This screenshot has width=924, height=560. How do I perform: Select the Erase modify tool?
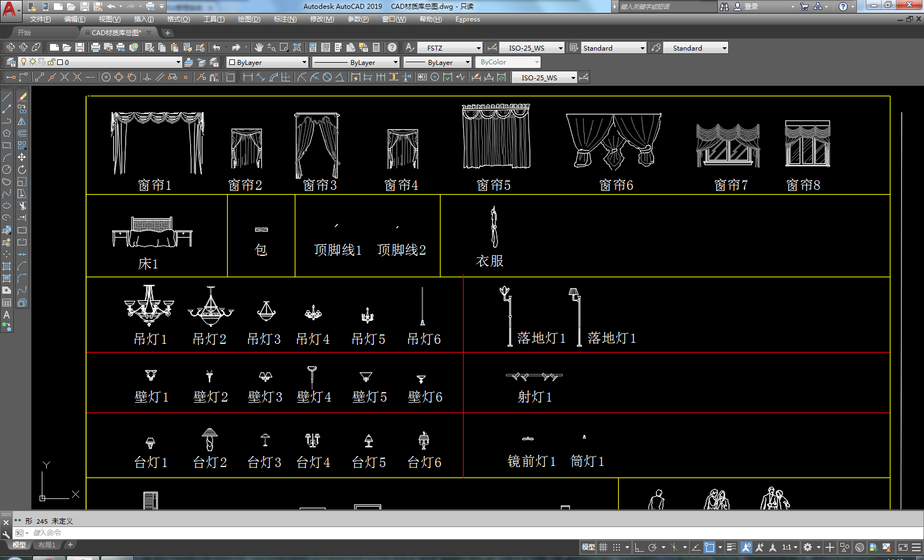[22, 97]
